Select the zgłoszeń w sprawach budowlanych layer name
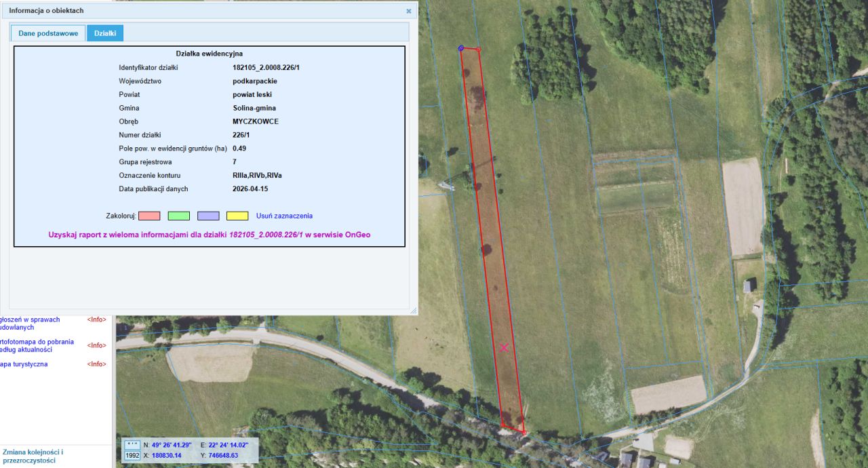 tap(30, 324)
